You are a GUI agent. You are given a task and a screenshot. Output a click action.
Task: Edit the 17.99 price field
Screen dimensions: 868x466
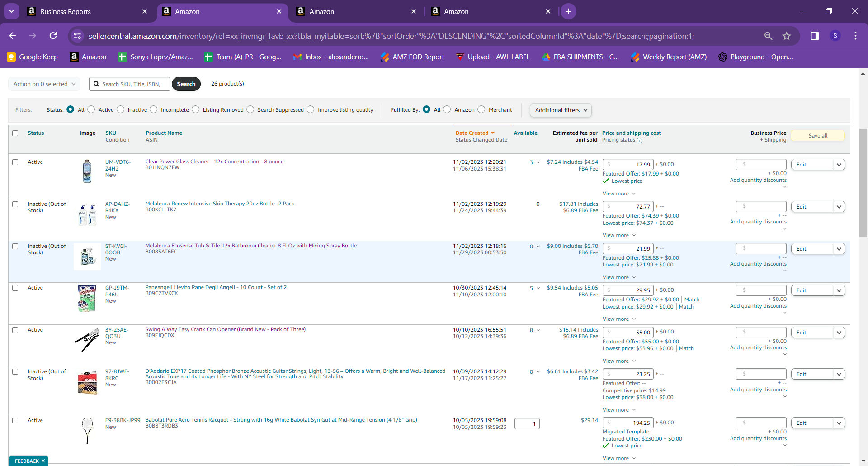click(628, 165)
